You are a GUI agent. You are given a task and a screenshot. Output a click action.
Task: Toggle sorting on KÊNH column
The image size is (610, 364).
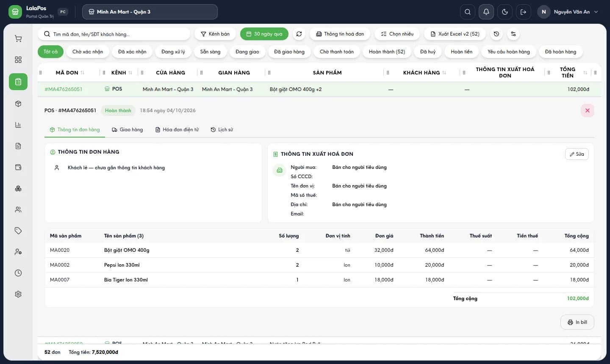130,73
